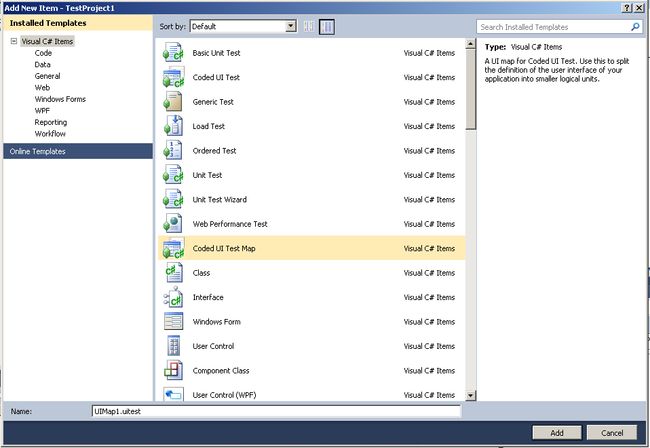Select the Unit Test Wizard label
The image size is (650, 448).
pyautogui.click(x=220, y=200)
